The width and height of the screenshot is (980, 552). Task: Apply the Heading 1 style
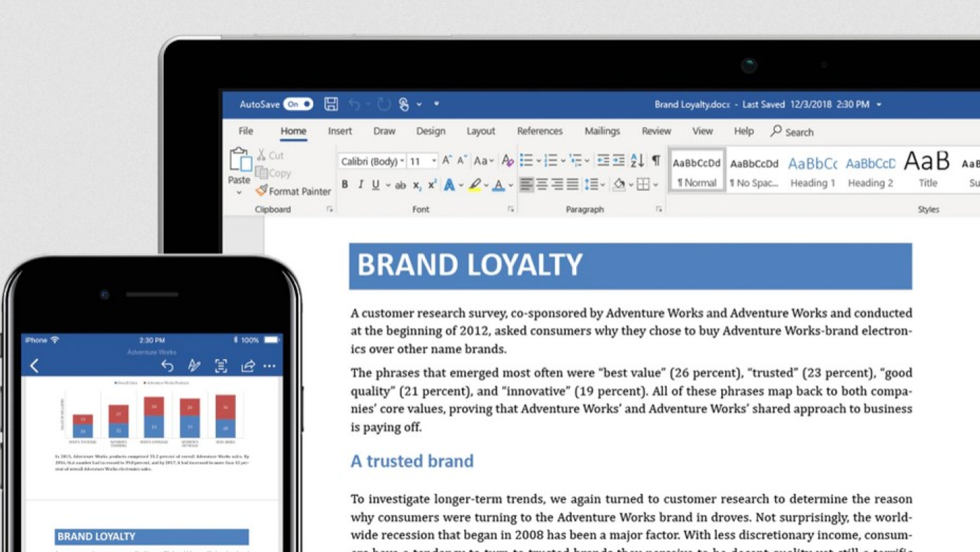click(812, 170)
